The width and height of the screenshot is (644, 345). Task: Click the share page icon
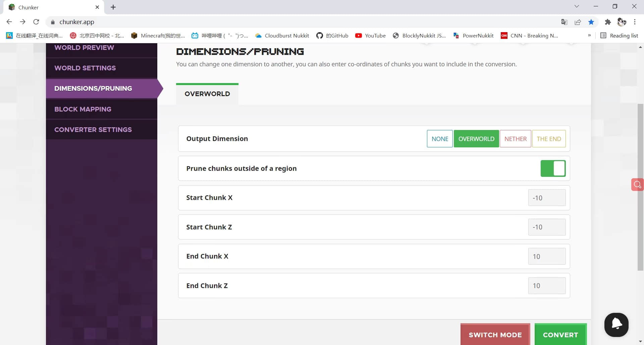(x=578, y=22)
